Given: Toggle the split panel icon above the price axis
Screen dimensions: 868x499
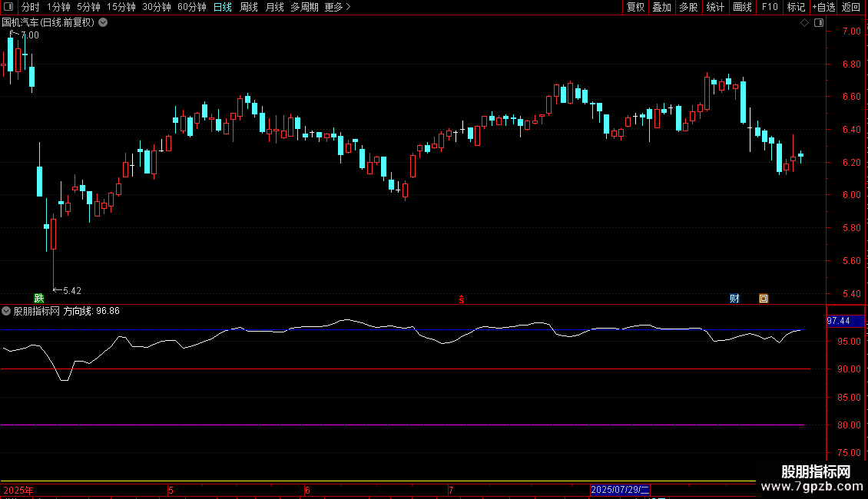Looking at the screenshot, I should click(x=819, y=23).
